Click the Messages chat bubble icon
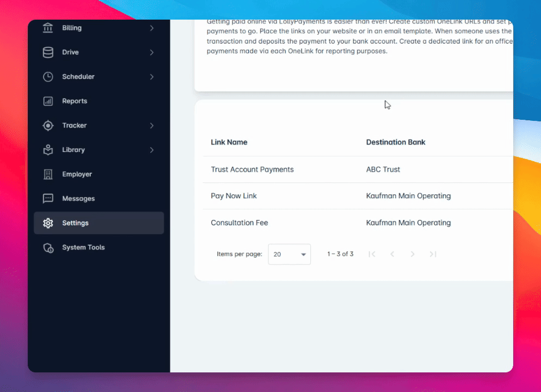Viewport: 541px width, 392px height. click(48, 198)
